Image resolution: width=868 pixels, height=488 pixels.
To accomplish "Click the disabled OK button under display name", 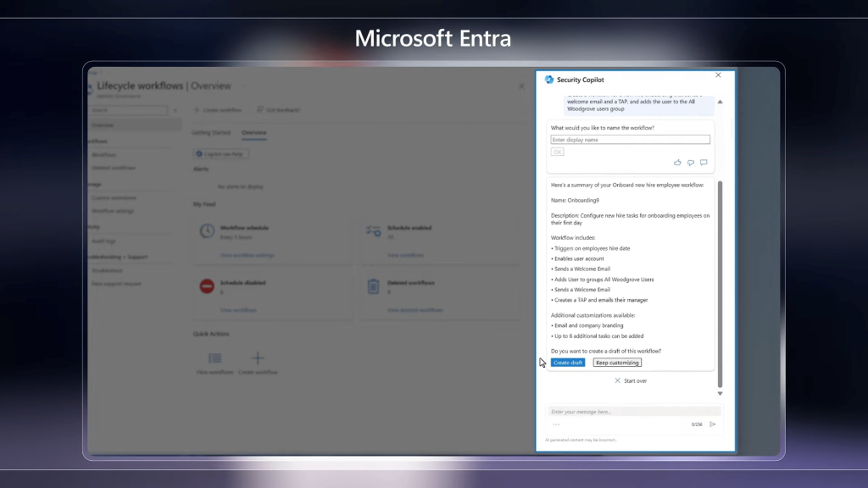I will pos(557,152).
